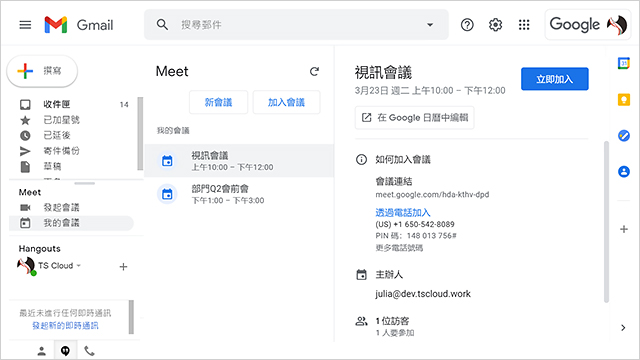The width and height of the screenshot is (640, 360).
Task: Select 視訊會議 meeting row
Action: [x=239, y=161]
